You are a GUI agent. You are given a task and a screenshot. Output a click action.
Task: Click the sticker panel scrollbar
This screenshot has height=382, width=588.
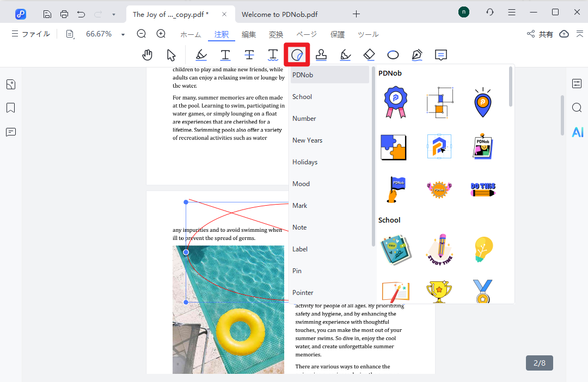(511, 87)
